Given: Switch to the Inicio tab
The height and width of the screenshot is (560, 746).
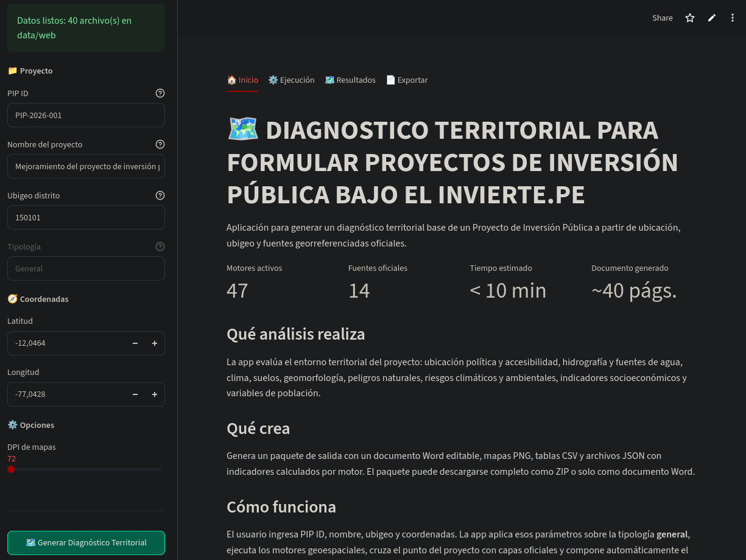Looking at the screenshot, I should tap(242, 80).
